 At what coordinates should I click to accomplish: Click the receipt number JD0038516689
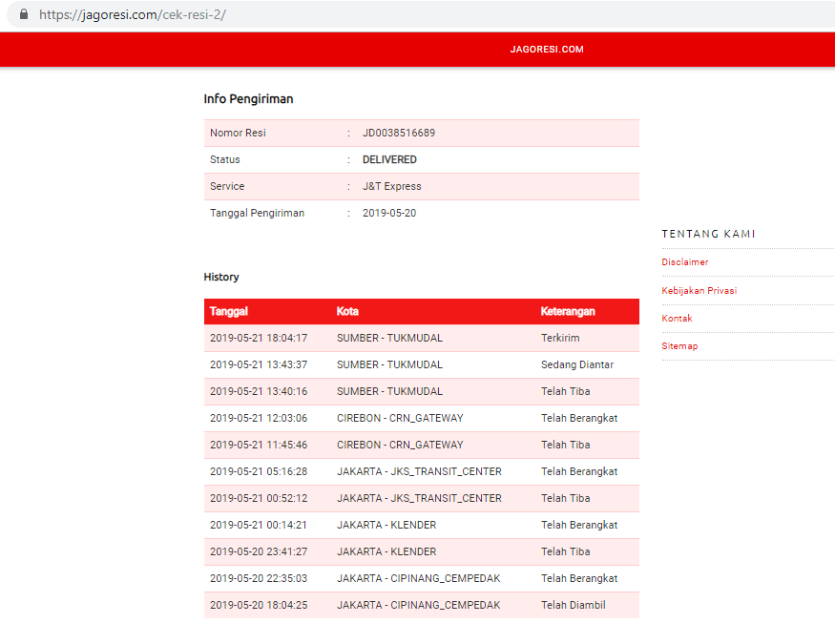(x=399, y=133)
